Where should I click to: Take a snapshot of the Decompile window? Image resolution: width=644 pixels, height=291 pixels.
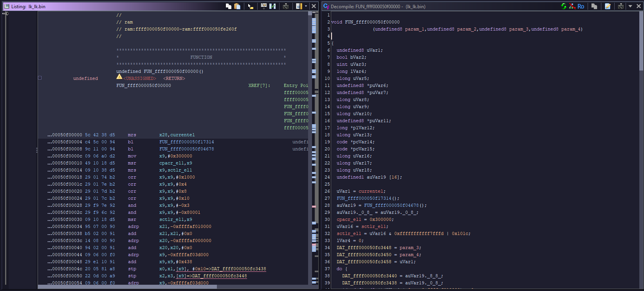[x=621, y=6]
